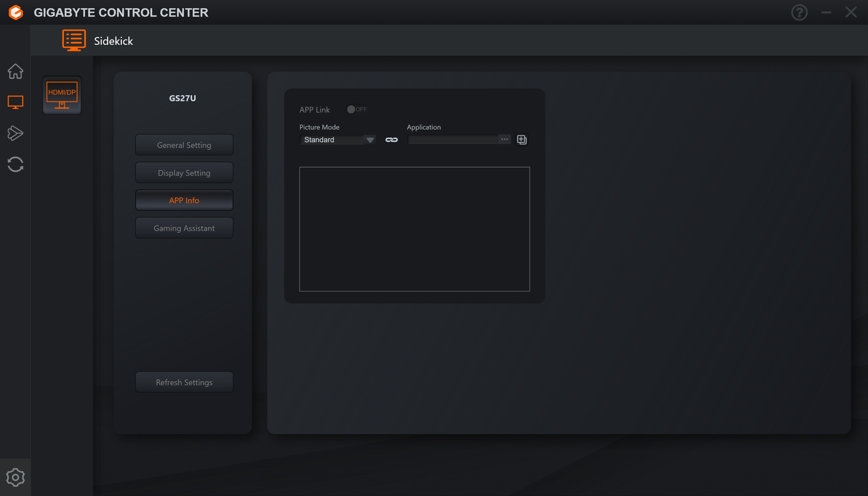Viewport: 868px width, 496px height.
Task: Open the General Setting tab
Action: pyautogui.click(x=184, y=145)
